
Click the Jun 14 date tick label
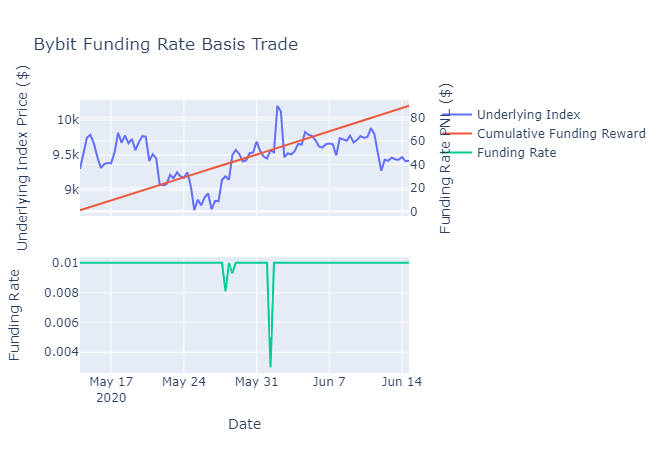402,382
